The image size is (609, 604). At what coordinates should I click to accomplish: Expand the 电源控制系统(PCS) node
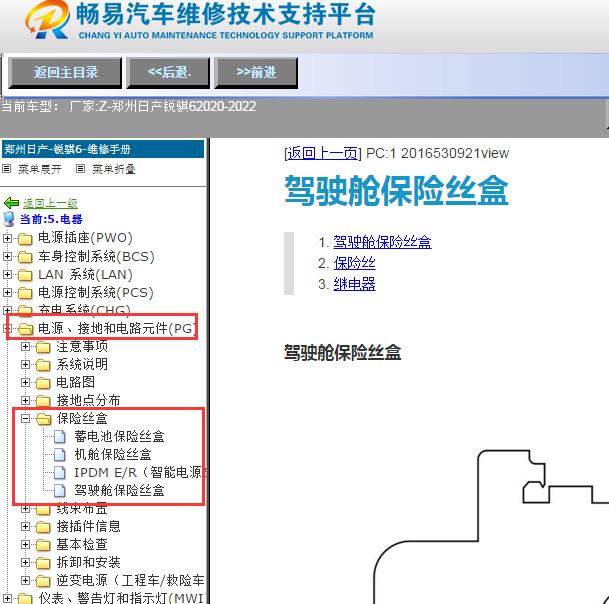(x=7, y=292)
